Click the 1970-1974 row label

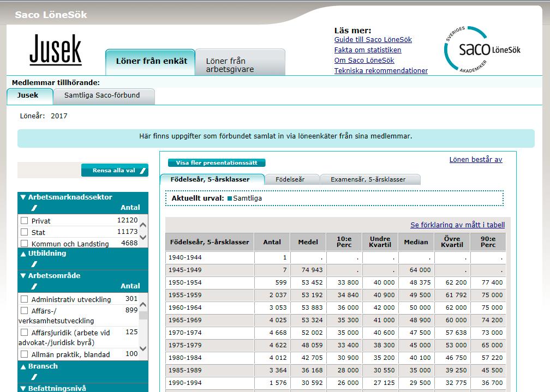coord(185,333)
